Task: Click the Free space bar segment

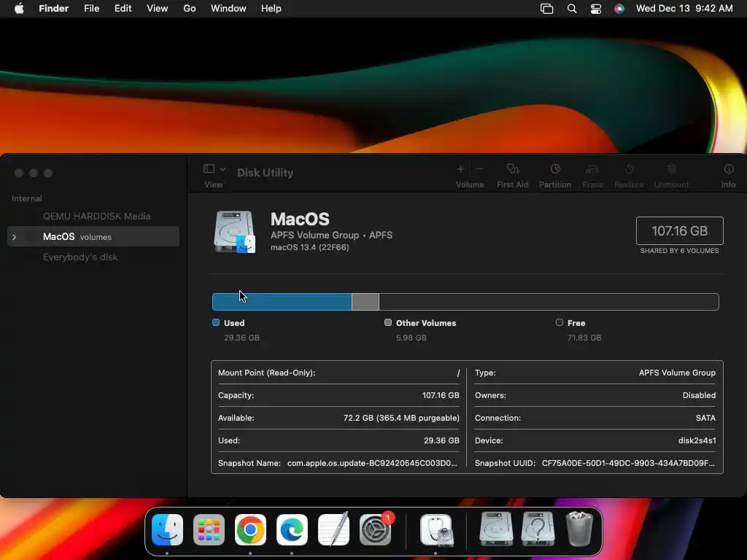Action: click(549, 302)
